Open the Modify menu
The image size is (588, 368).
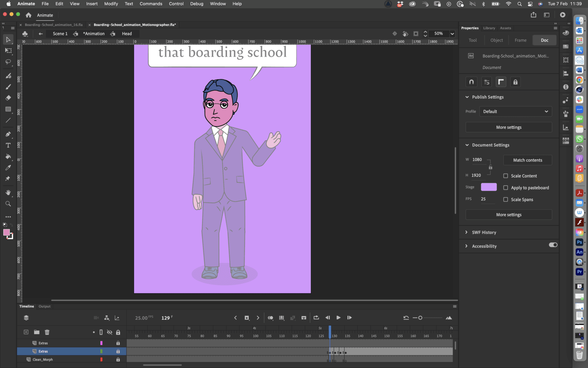tap(111, 4)
